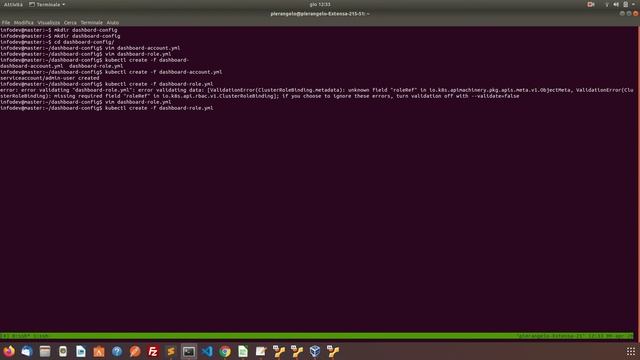This screenshot has width=640, height=360.
Task: Open the Aiuto menu
Action: point(113,22)
